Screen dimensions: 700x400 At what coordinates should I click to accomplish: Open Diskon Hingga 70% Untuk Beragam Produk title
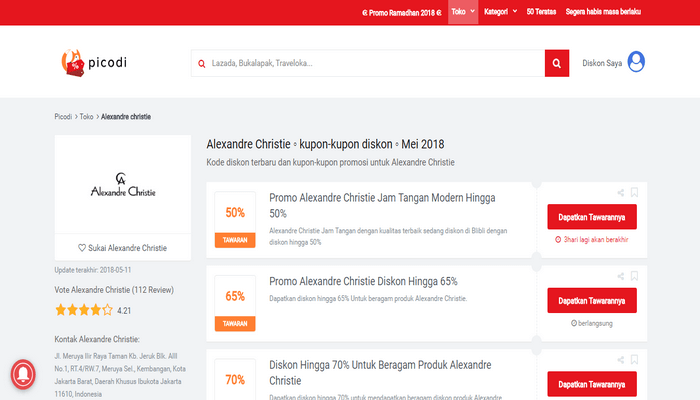pyautogui.click(x=380, y=372)
